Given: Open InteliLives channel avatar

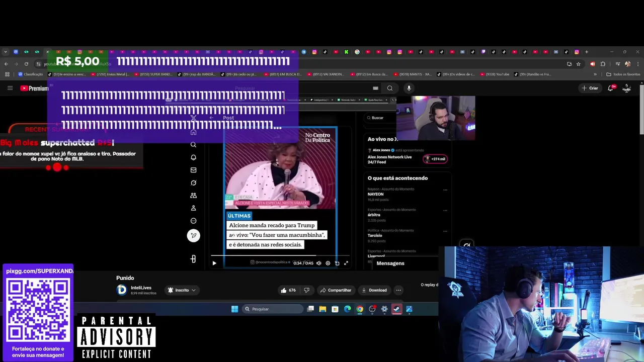Looking at the screenshot, I should (121, 290).
